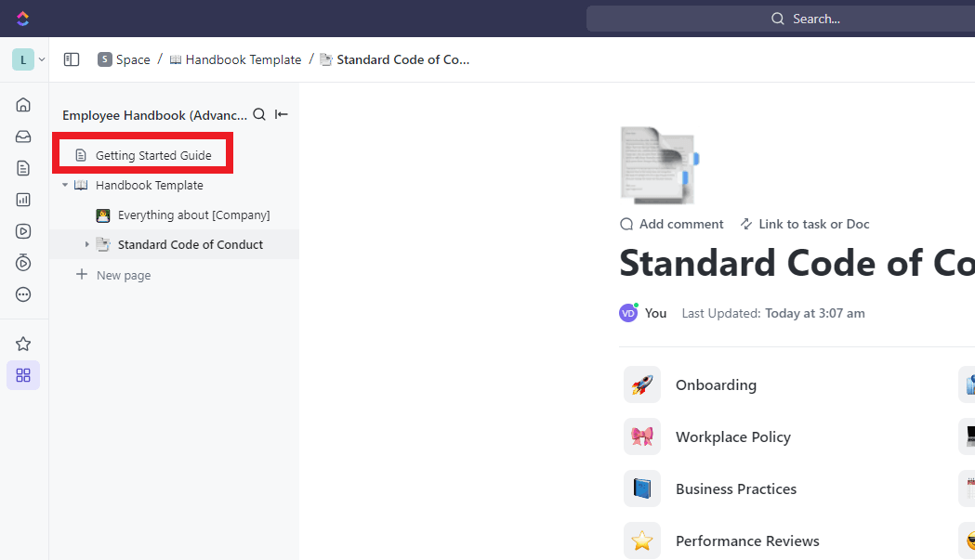Click Last Updated timestamp text
Image resolution: width=975 pixels, height=560 pixels.
click(x=773, y=313)
